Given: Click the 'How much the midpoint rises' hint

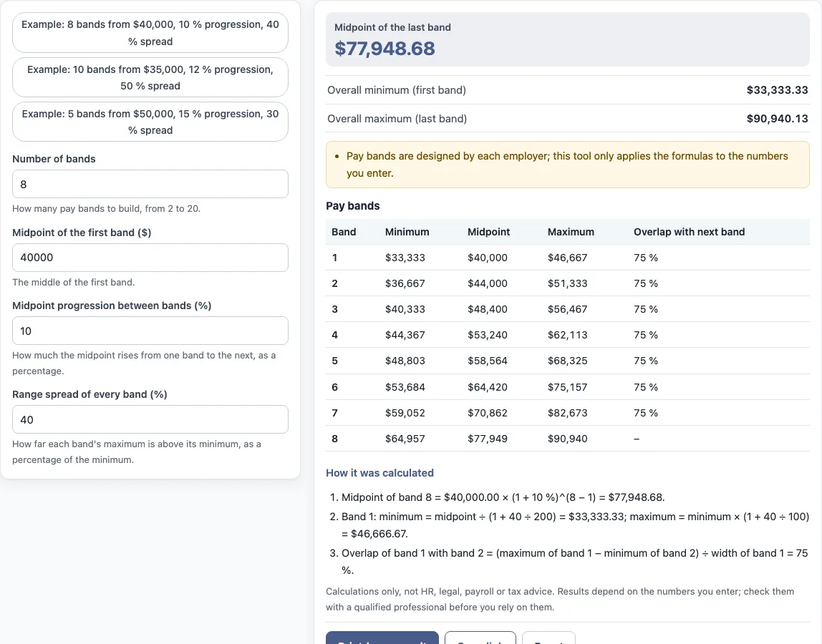Looking at the screenshot, I should [144, 363].
